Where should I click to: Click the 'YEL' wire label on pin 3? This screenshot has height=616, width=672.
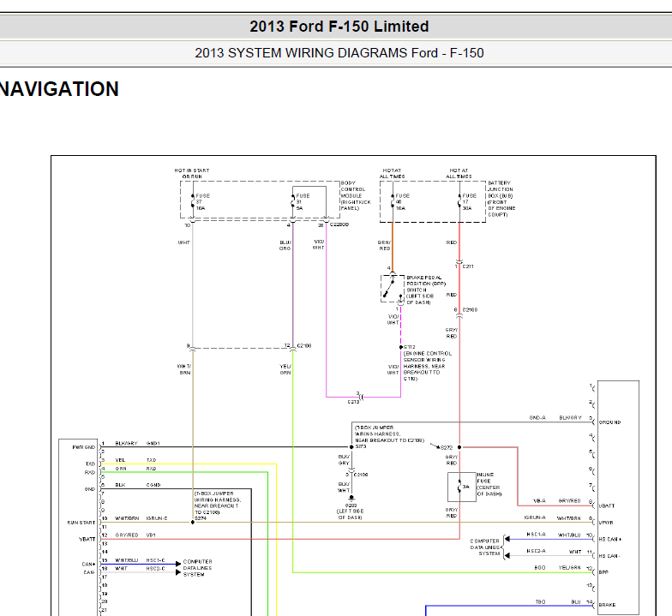[120, 460]
